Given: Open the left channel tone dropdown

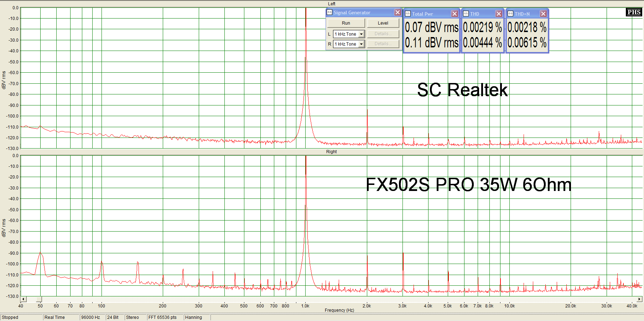Looking at the screenshot, I should tap(361, 34).
